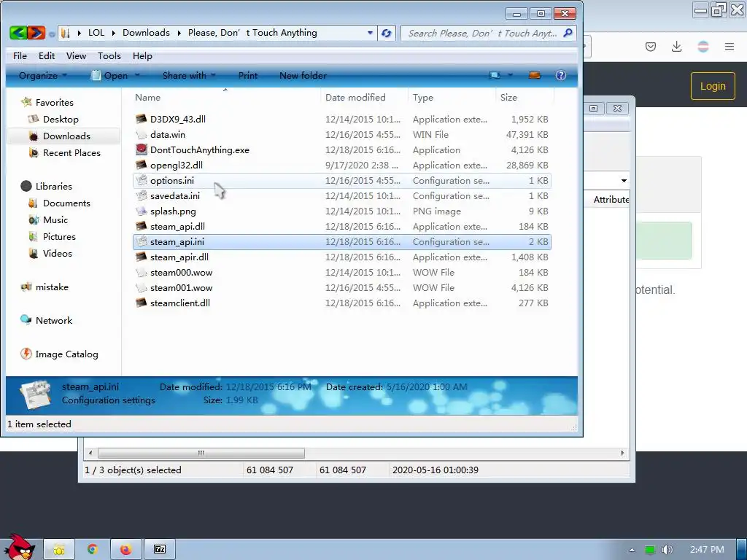This screenshot has height=560, width=747.
Task: Toggle the preview pane icon
Action: 535,75
